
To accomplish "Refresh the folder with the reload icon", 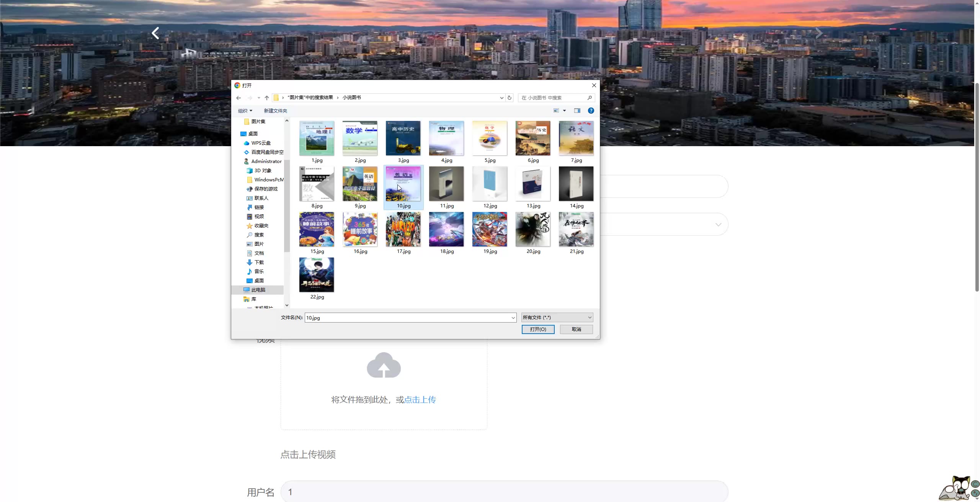I will click(x=510, y=98).
